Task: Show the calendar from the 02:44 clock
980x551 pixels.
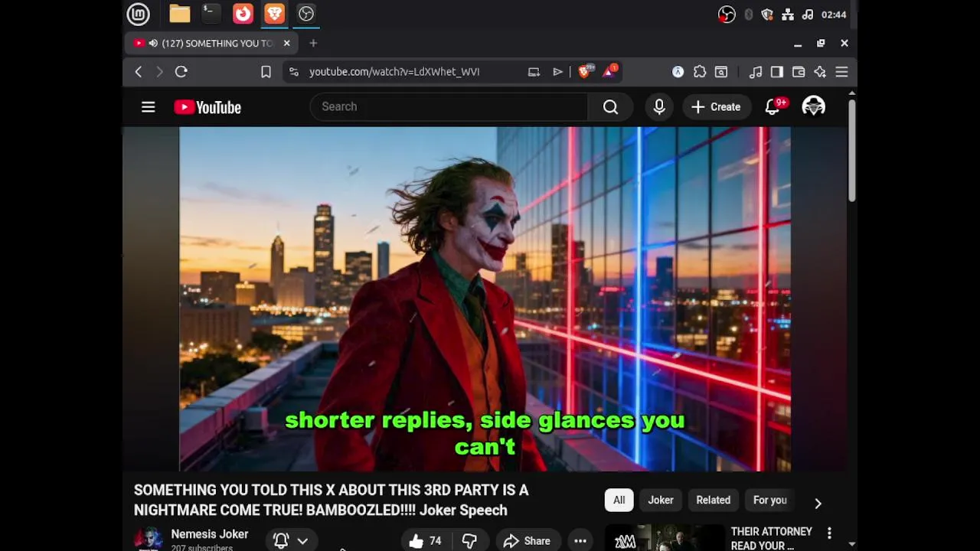Action: (x=834, y=15)
